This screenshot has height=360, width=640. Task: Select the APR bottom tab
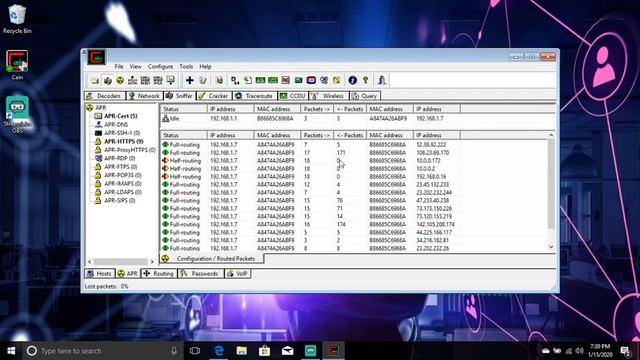[x=128, y=274]
